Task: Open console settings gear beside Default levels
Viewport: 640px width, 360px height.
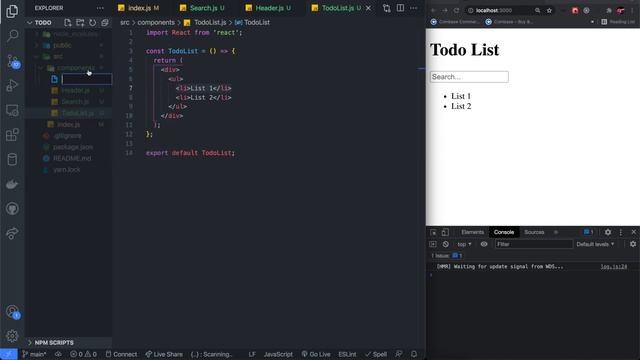Action: tap(633, 244)
